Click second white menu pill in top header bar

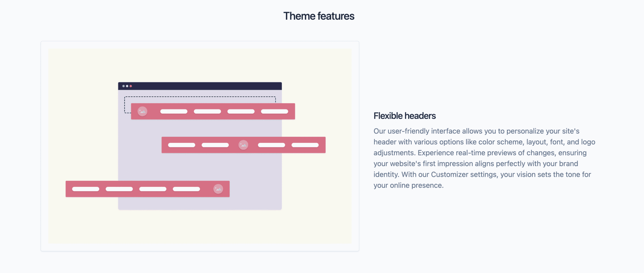[x=207, y=112]
